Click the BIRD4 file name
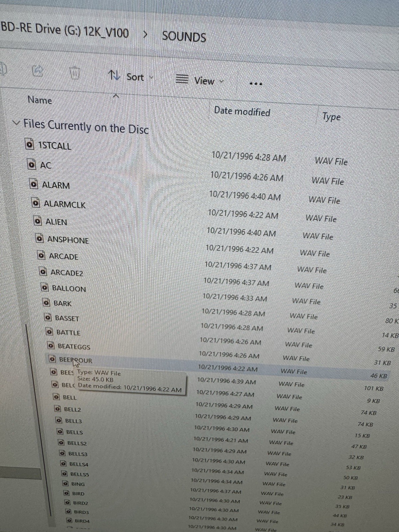 click(x=82, y=521)
